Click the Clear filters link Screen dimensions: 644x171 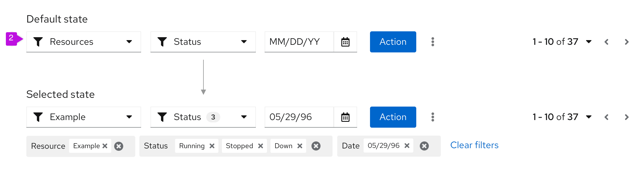474,145
